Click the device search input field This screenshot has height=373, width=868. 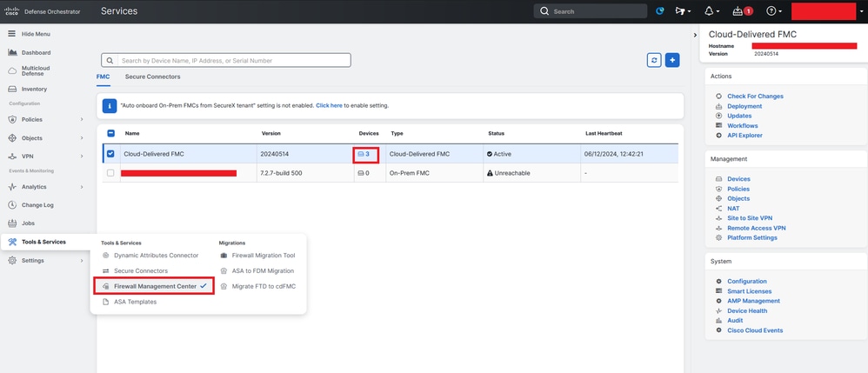[x=226, y=60]
